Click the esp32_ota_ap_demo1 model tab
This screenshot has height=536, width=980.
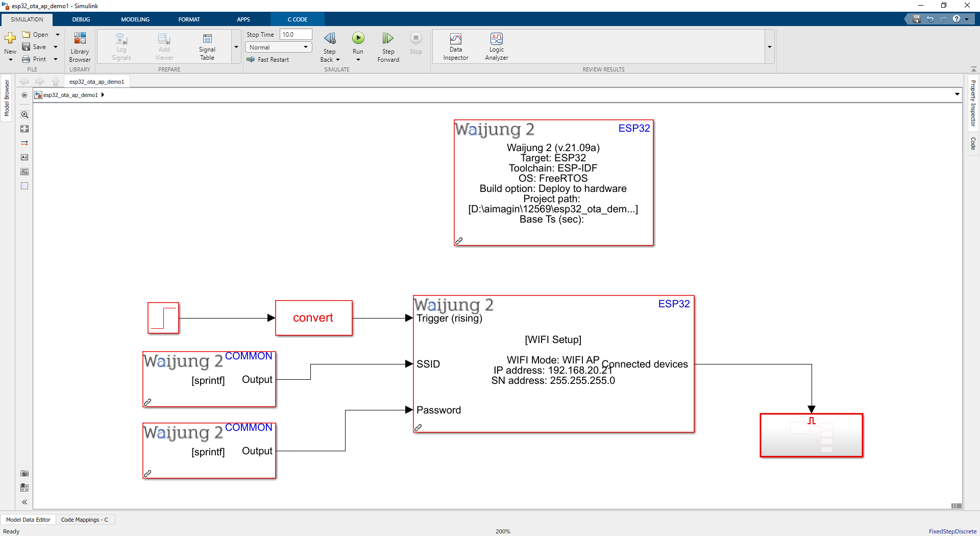(97, 82)
